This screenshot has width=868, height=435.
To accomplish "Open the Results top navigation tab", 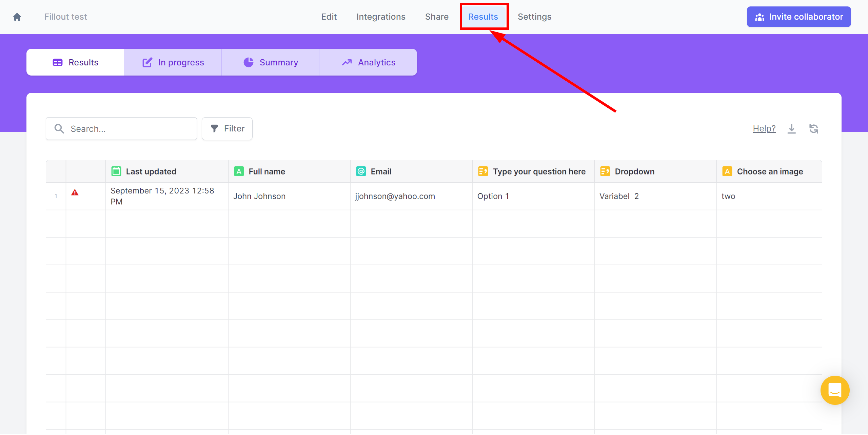I will coord(483,17).
